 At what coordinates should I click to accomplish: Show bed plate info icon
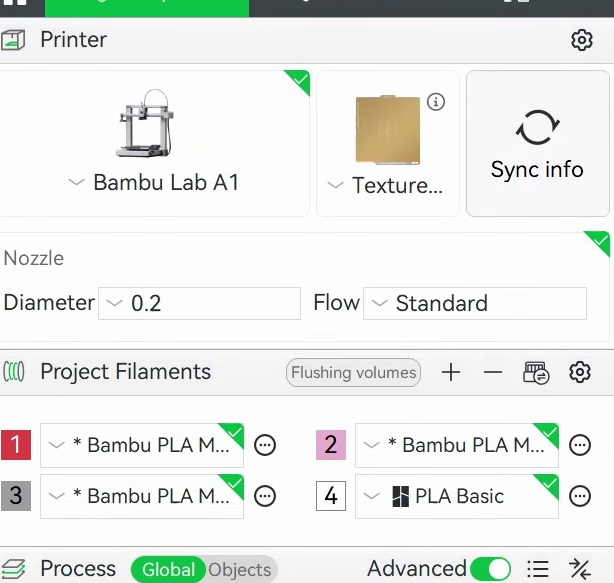click(436, 102)
